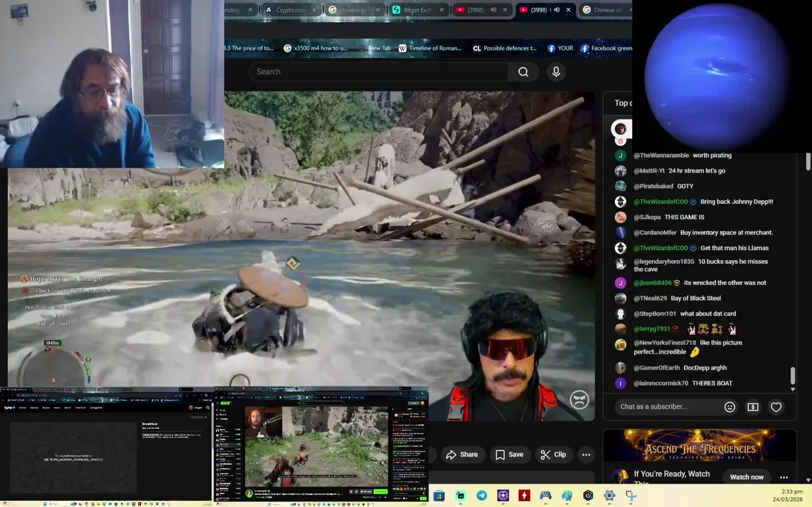Open 'Possible defences t...' bookmark
Viewport: 812px width, 507px height.
click(505, 48)
